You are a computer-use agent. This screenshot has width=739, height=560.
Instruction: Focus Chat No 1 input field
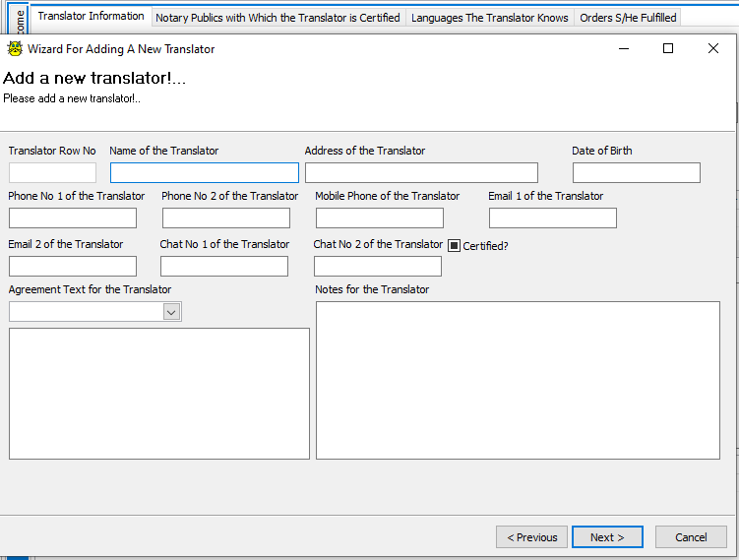point(224,266)
